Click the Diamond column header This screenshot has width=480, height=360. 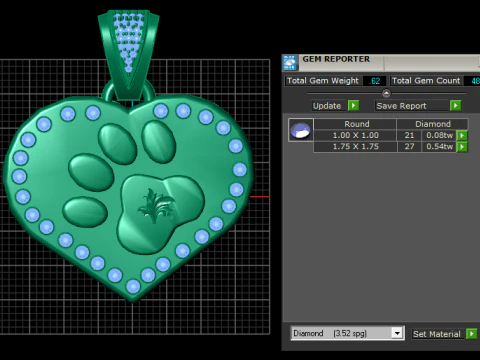[x=433, y=124]
